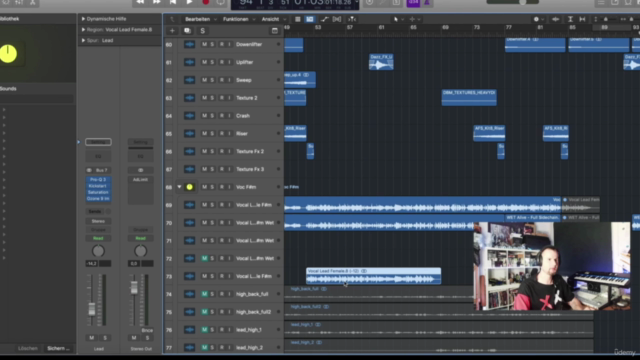The height and width of the screenshot is (360, 640).
Task: Click the Lead channel volume fader
Action: (92, 309)
